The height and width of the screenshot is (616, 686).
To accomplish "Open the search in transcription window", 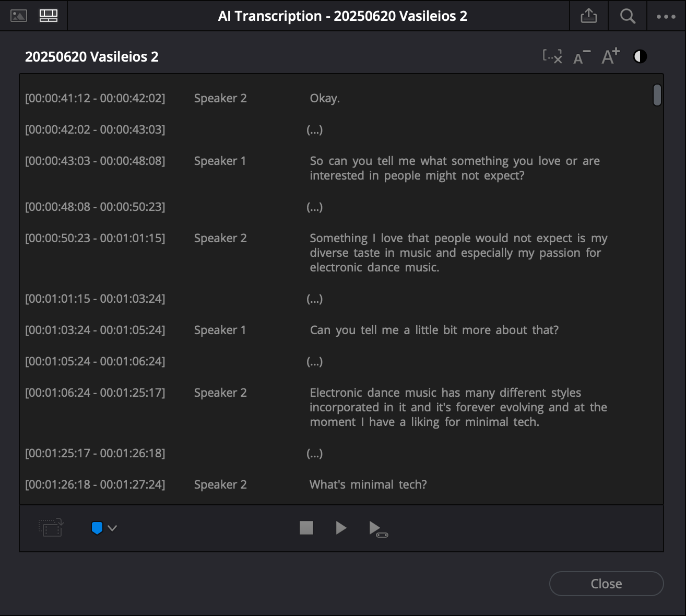I will pos(627,16).
